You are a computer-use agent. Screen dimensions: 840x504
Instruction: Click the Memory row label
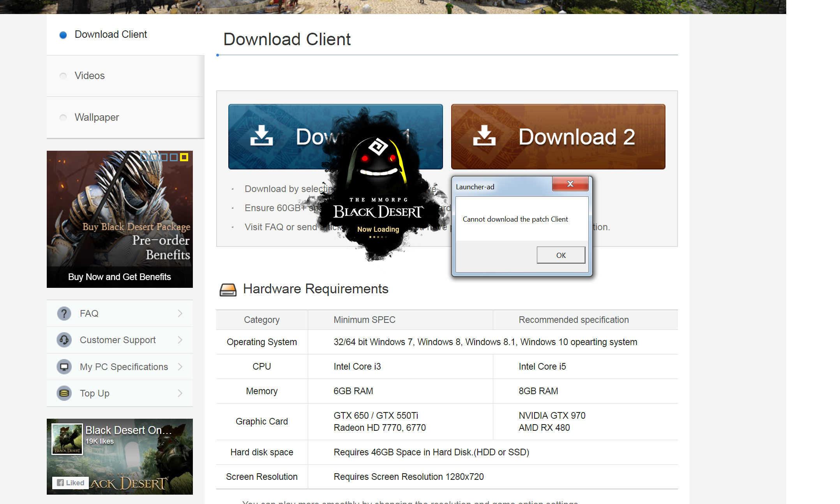click(x=262, y=391)
